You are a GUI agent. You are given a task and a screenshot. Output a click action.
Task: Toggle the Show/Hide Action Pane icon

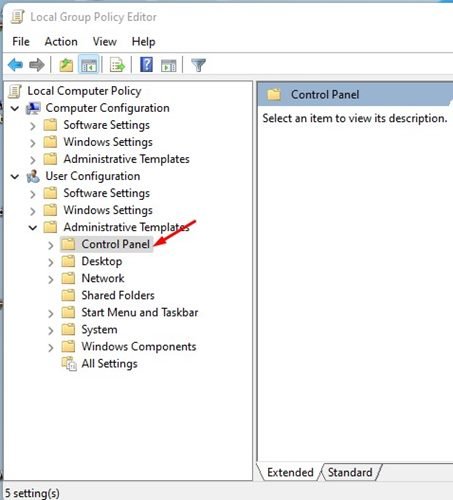click(169, 65)
